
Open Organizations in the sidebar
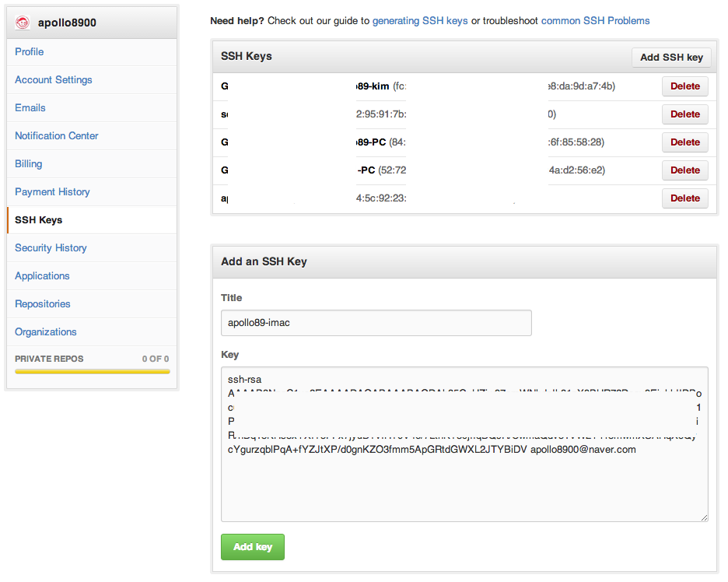pyautogui.click(x=46, y=331)
